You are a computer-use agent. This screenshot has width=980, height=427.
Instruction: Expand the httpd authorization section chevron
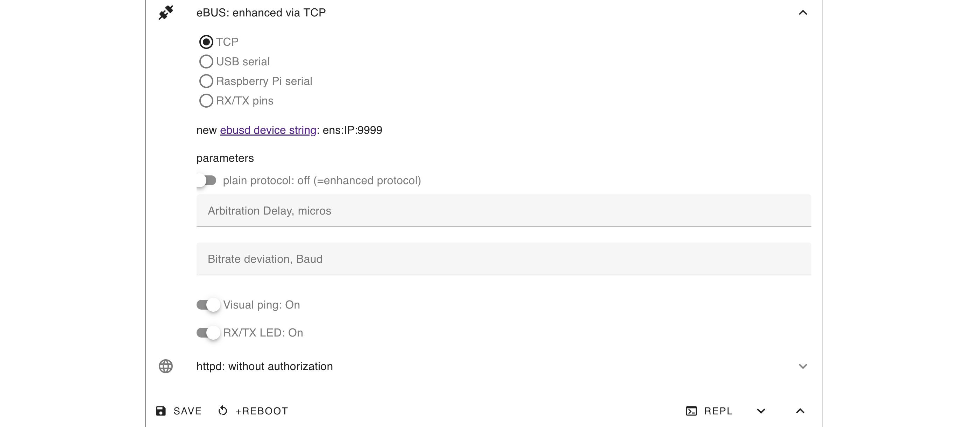(x=803, y=366)
